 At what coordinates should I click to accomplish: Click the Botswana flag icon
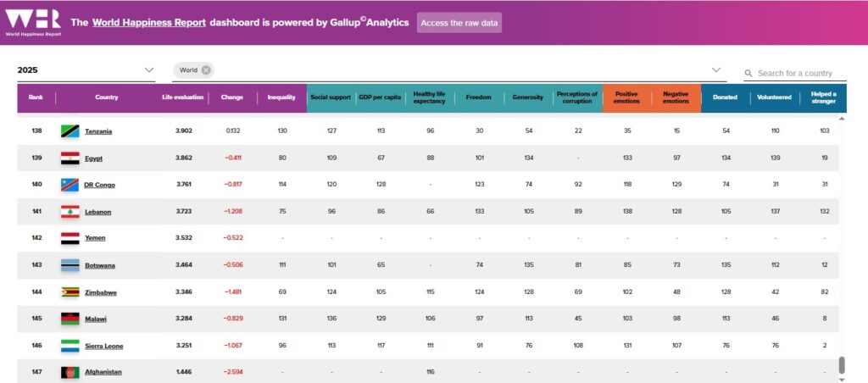tap(70, 265)
